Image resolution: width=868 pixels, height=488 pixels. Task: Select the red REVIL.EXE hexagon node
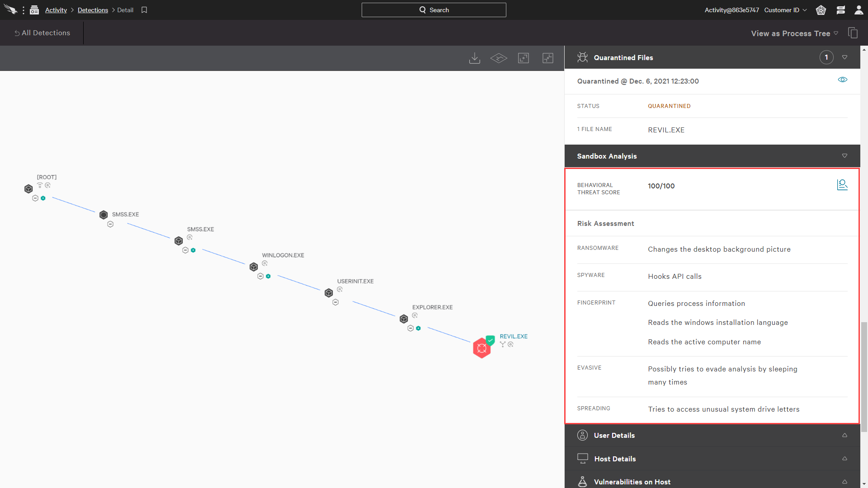[x=482, y=348]
